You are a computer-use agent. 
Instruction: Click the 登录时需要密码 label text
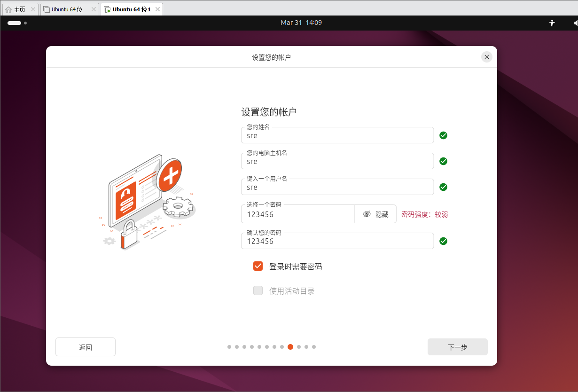[x=296, y=267]
